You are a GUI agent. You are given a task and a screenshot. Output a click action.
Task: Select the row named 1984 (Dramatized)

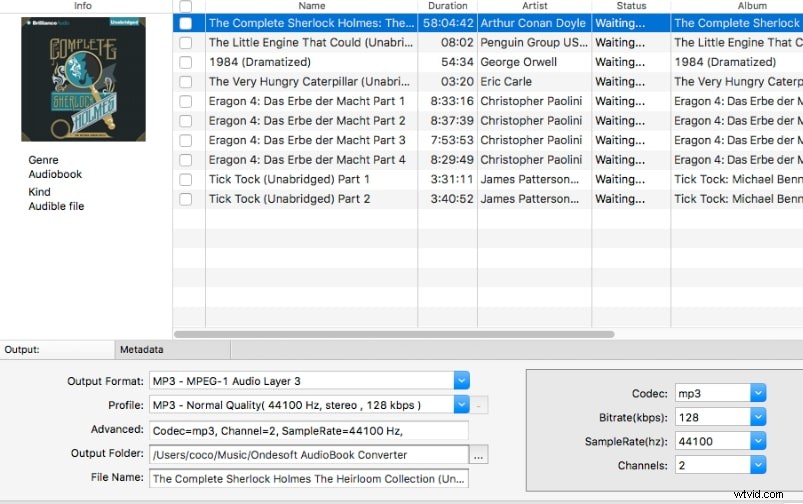pyautogui.click(x=260, y=62)
